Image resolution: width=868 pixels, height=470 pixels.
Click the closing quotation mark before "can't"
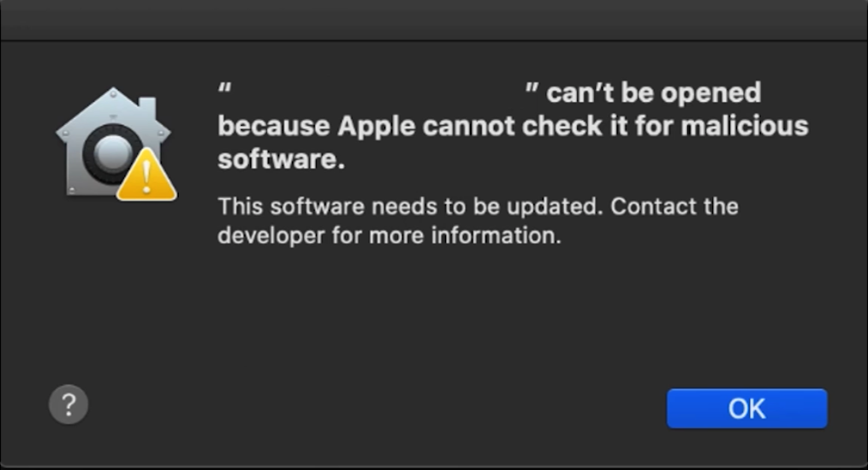pos(532,87)
